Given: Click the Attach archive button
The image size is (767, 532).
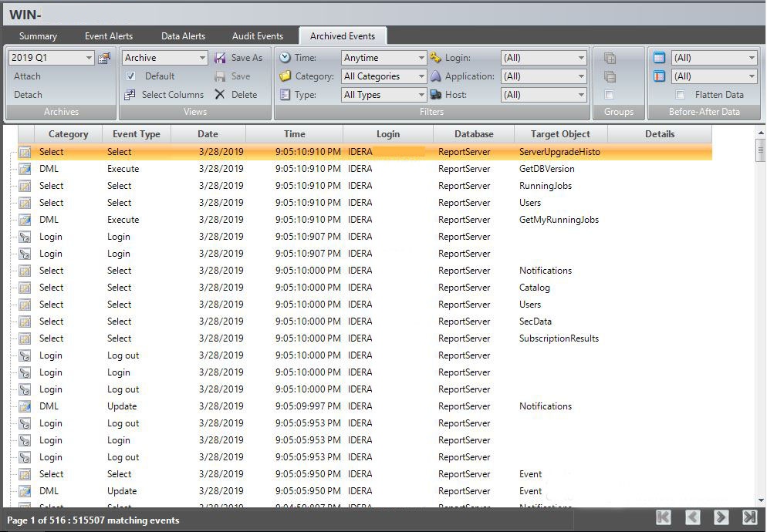Looking at the screenshot, I should click(x=28, y=76).
